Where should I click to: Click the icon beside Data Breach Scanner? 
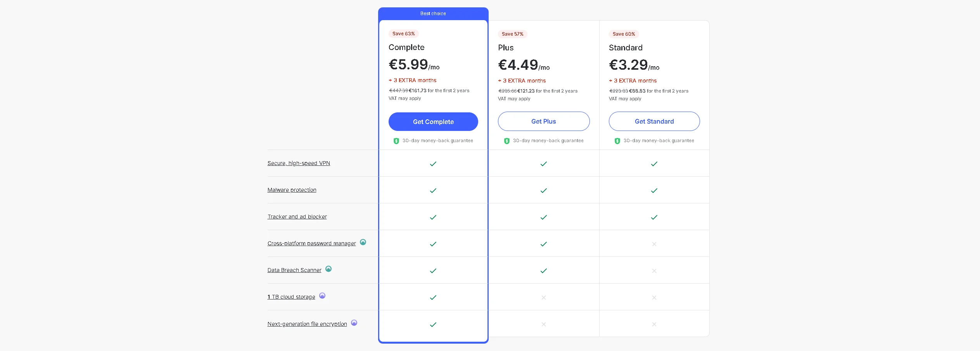tap(328, 269)
